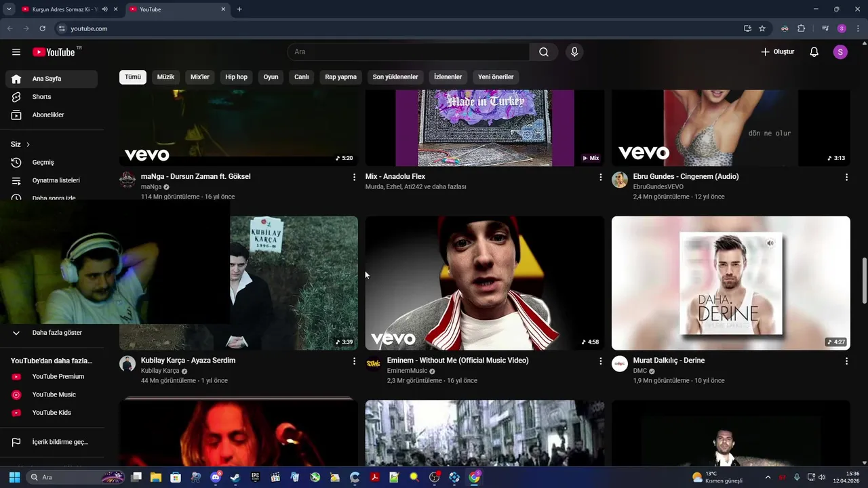
Task: Click the YouTube logo
Action: pyautogui.click(x=54, y=52)
